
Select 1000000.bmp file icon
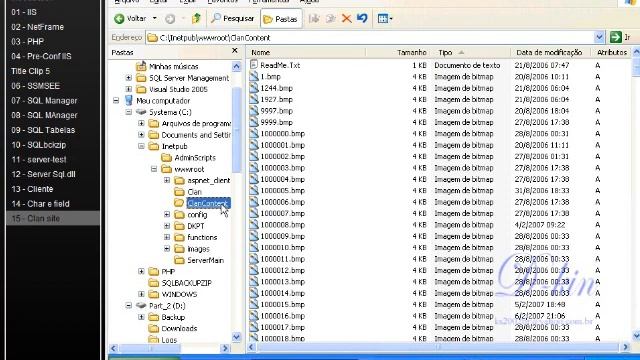tap(254, 133)
